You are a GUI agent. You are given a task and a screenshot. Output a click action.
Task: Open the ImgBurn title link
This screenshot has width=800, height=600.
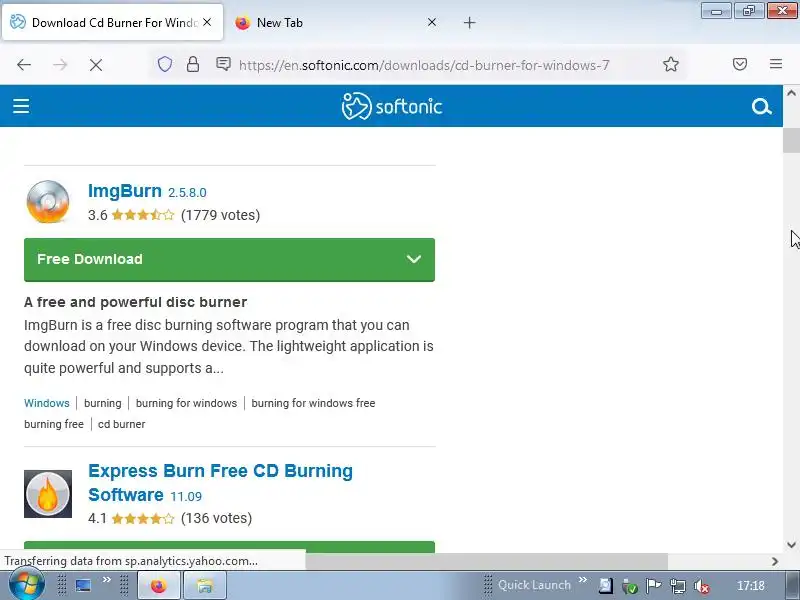[x=124, y=191]
